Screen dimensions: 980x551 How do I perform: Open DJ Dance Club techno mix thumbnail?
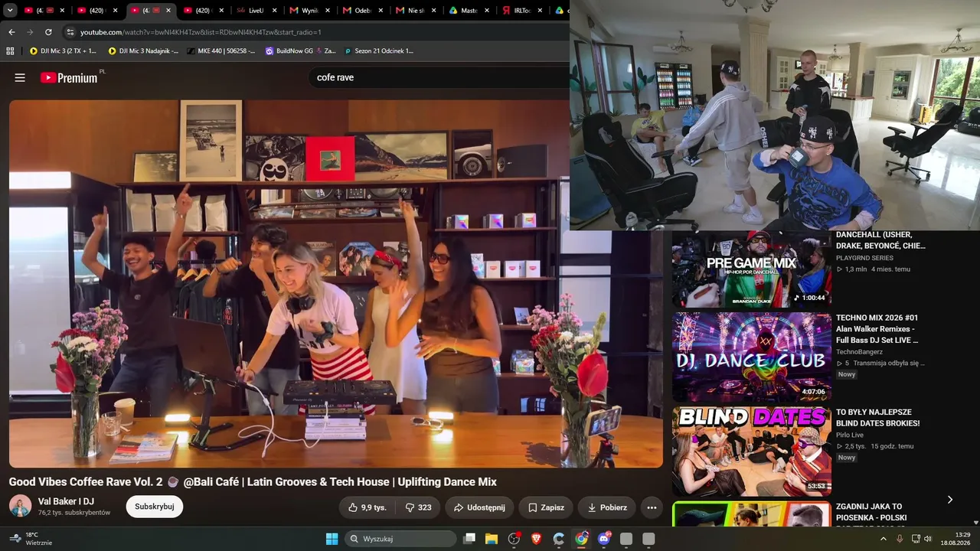click(x=751, y=357)
